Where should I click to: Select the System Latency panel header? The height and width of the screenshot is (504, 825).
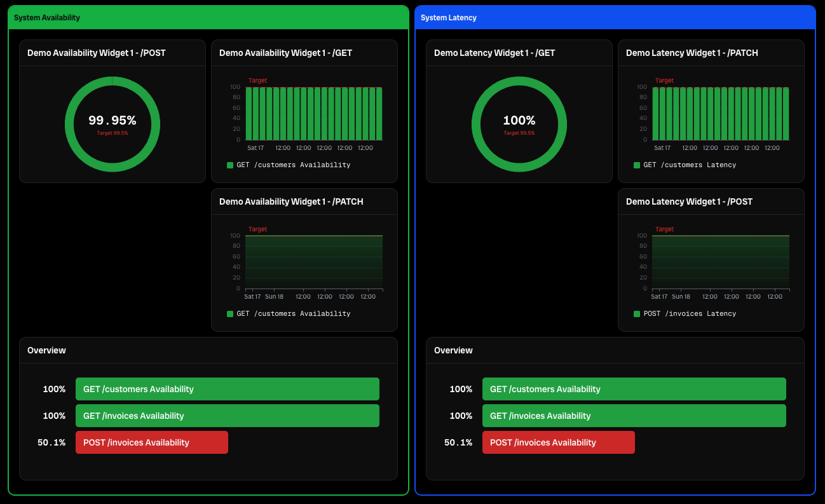(x=615, y=18)
